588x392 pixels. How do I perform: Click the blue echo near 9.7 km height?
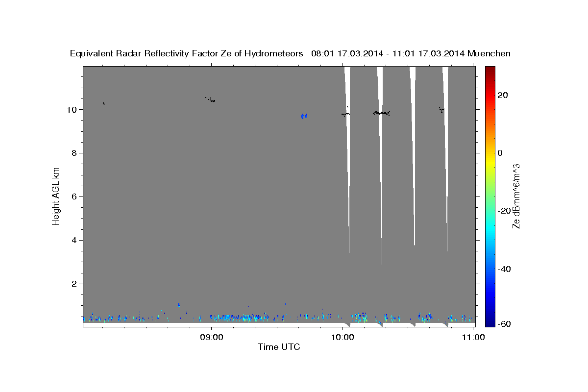[304, 116]
